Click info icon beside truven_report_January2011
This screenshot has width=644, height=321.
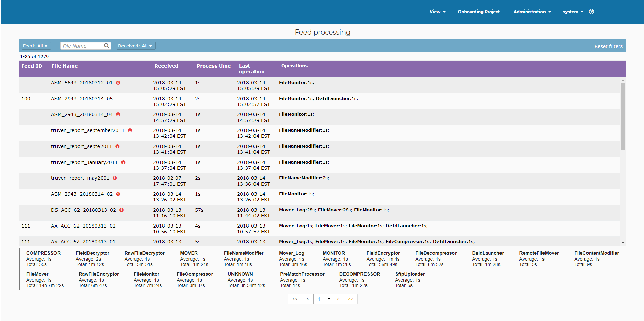(x=123, y=162)
